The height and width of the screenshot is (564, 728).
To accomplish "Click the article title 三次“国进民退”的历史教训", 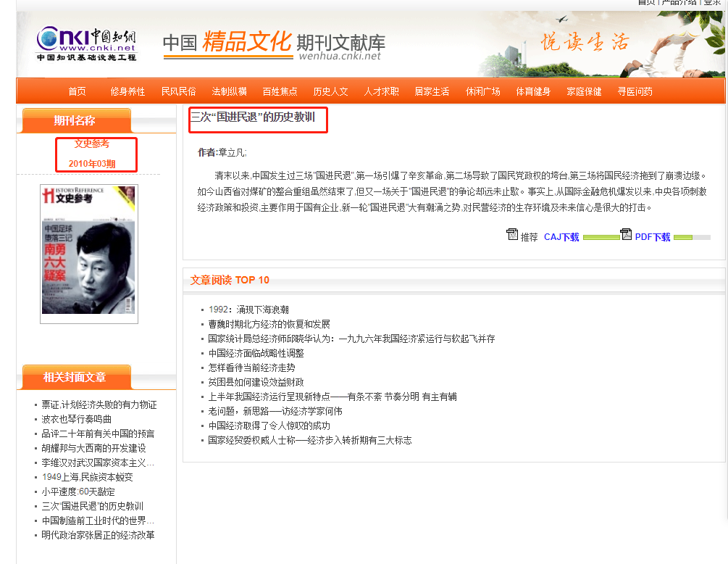I will click(253, 117).
